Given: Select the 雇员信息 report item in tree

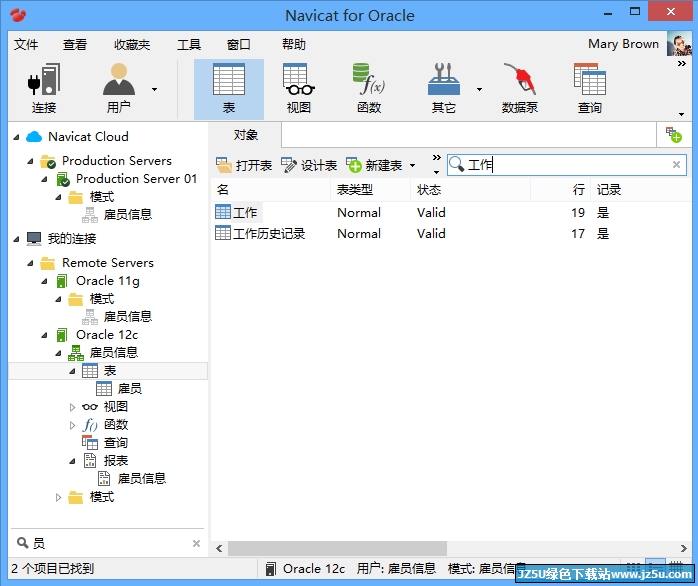Looking at the screenshot, I should coord(142,479).
